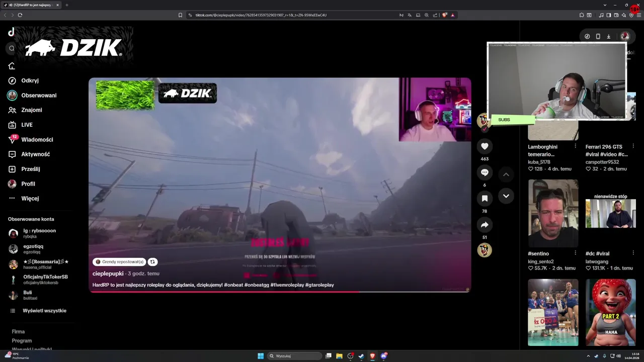This screenshot has height=362, width=644.
Task: Open TikTok coins icon top right
Action: [587, 36]
